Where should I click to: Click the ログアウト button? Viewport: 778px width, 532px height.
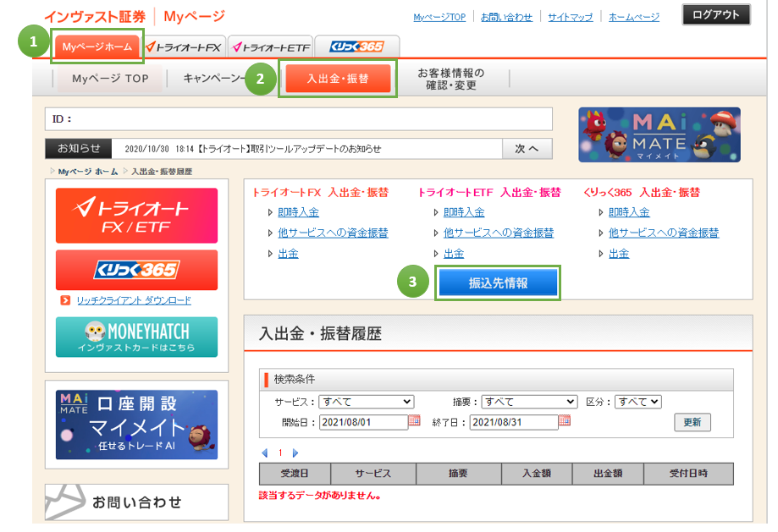click(x=716, y=15)
